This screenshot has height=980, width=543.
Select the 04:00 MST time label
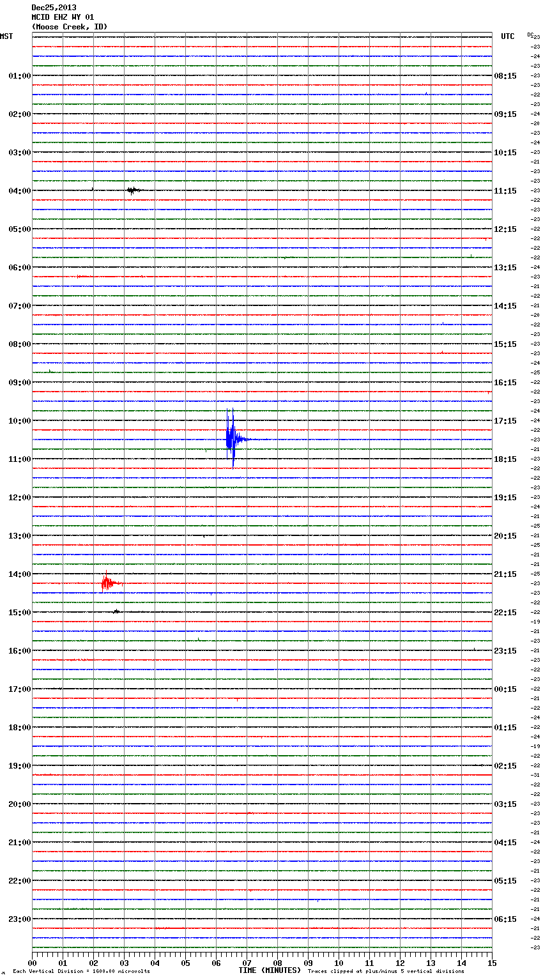coord(19,191)
